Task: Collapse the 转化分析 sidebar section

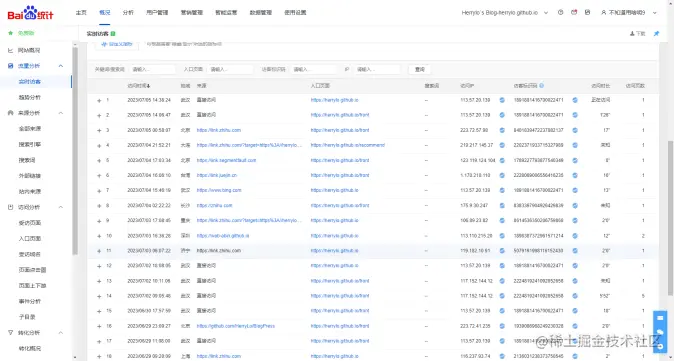Action: click(x=61, y=333)
